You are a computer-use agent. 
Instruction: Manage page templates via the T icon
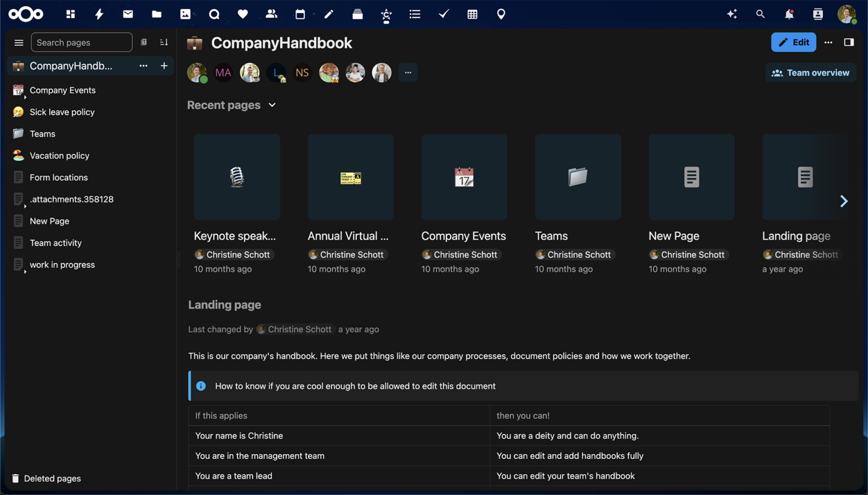click(x=144, y=42)
